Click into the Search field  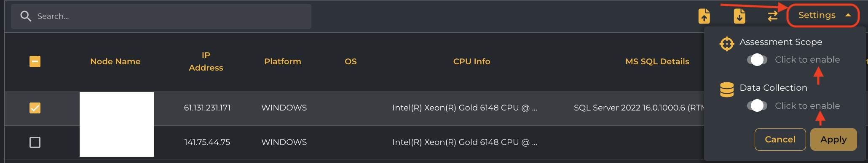tap(161, 16)
